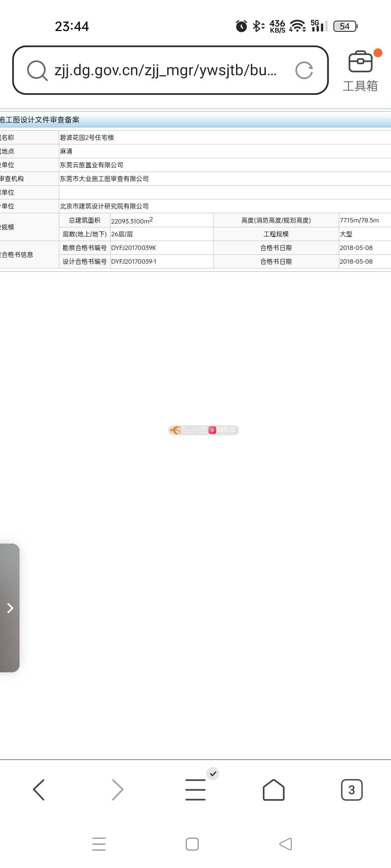Image resolution: width=391 pixels, height=868 pixels.
Task: Select 合格书日期 label in 设计 row
Action: 276,261
